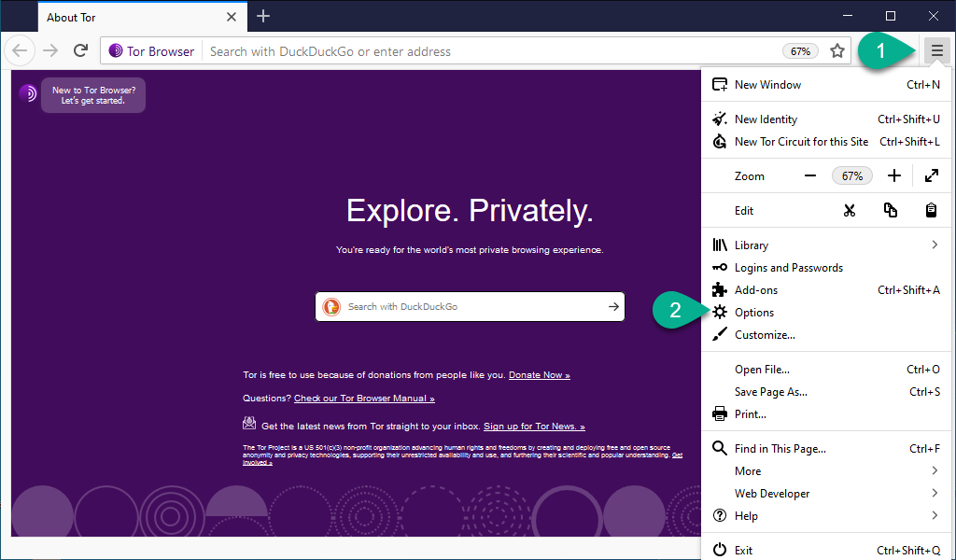Reset zoom via 67% button in menu
Viewport: 956px width, 560px height.
851,176
